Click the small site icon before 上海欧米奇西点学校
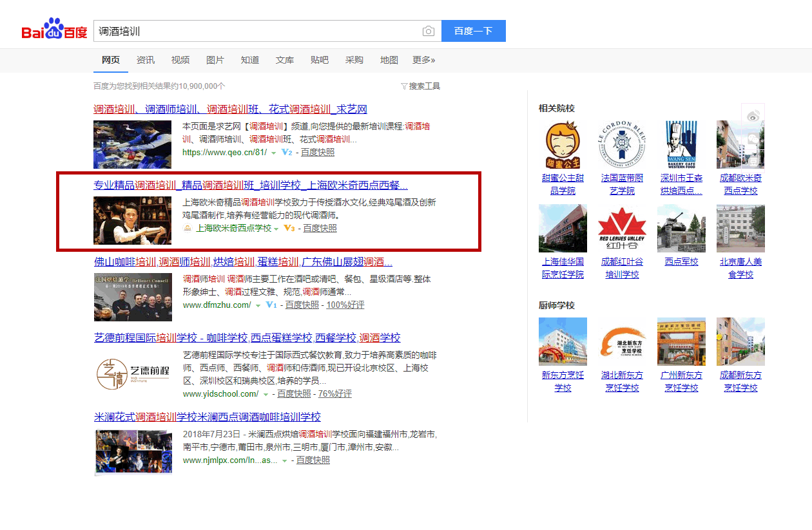The image size is (812, 530). click(188, 229)
